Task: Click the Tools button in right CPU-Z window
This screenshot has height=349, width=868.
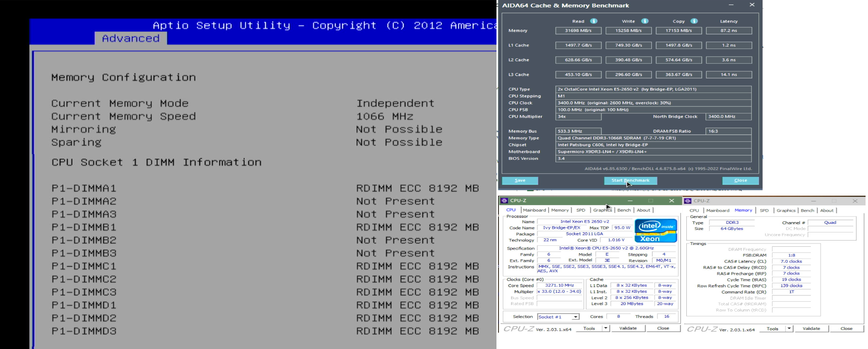Action: click(772, 329)
